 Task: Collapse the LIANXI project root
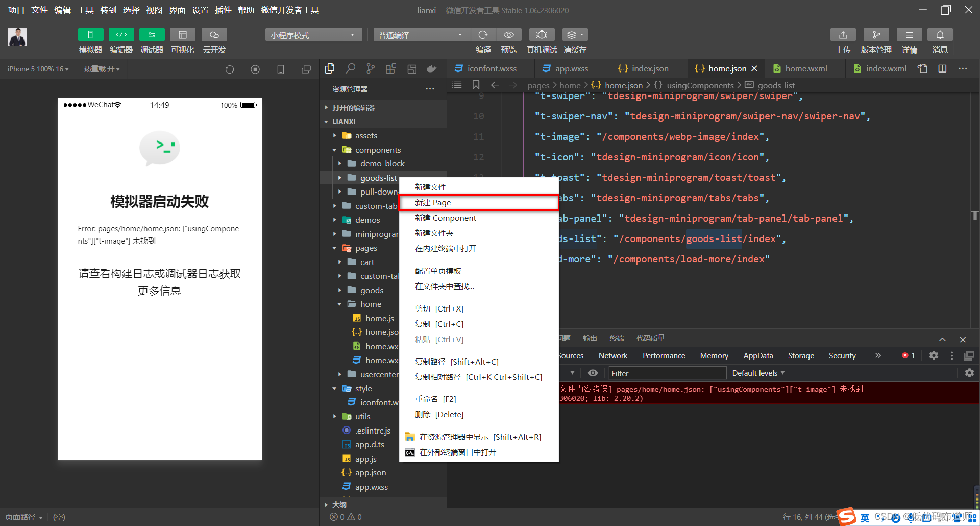pos(344,122)
